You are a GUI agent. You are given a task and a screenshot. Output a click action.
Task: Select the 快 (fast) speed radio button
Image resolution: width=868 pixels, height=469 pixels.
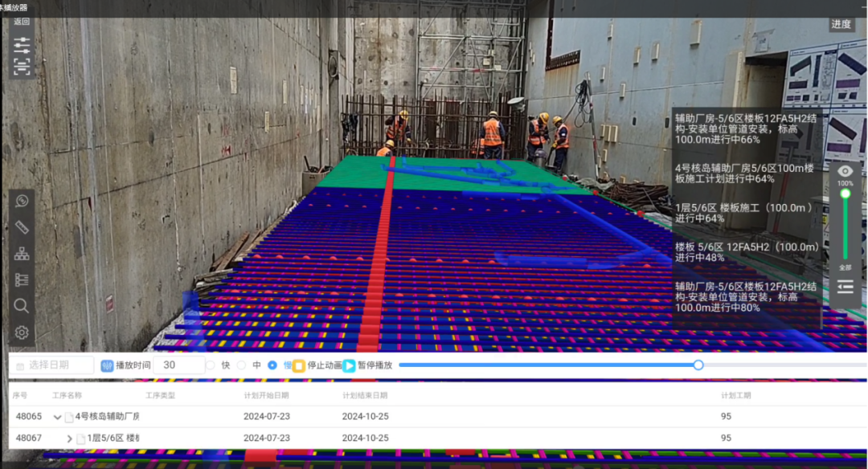point(211,365)
